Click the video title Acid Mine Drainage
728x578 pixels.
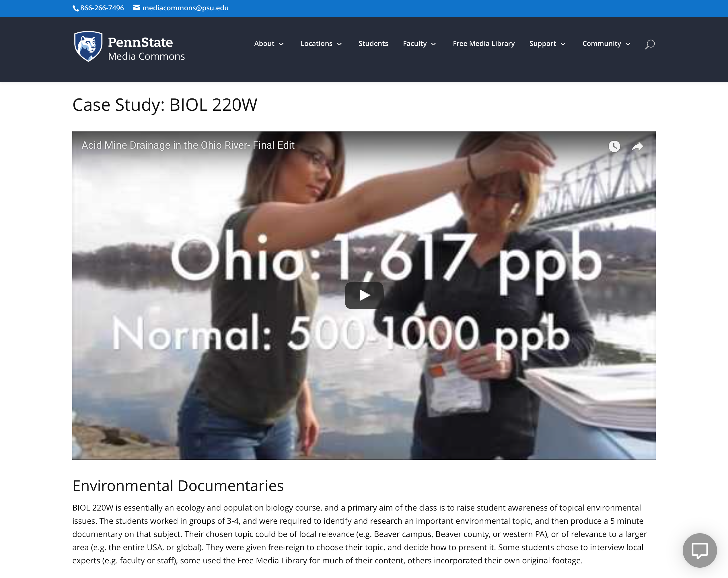click(x=188, y=145)
